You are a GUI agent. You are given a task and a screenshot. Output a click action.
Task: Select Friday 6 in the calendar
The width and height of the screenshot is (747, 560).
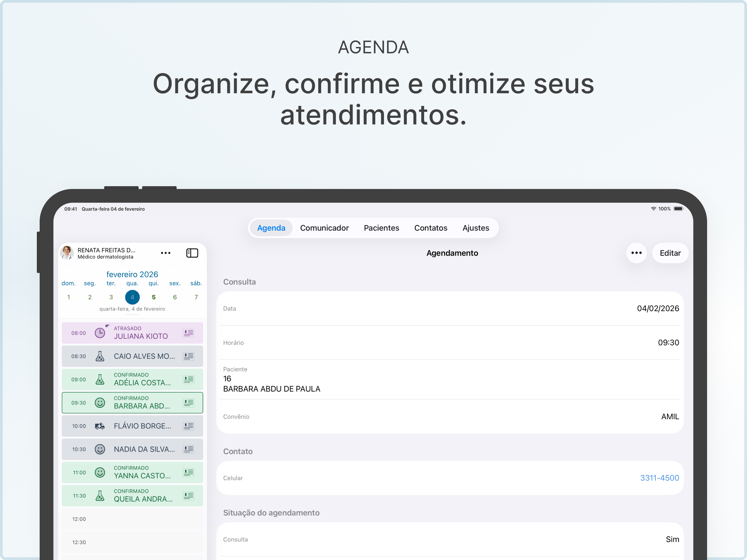[175, 297]
